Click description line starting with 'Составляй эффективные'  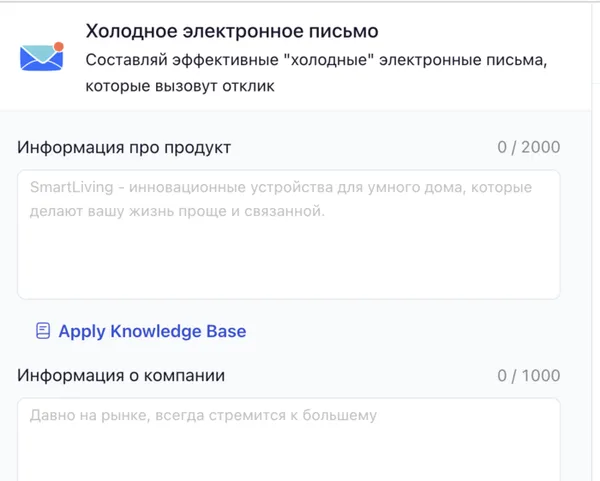[316, 61]
